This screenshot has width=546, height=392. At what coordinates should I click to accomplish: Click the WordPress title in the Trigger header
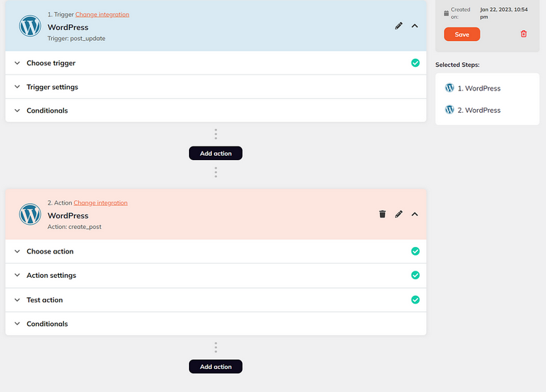point(68,27)
